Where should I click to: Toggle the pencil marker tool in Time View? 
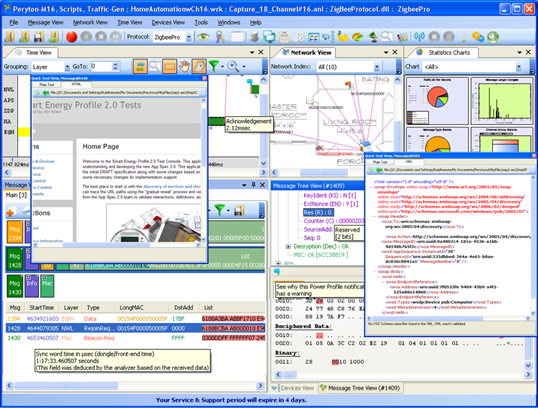tap(199, 66)
